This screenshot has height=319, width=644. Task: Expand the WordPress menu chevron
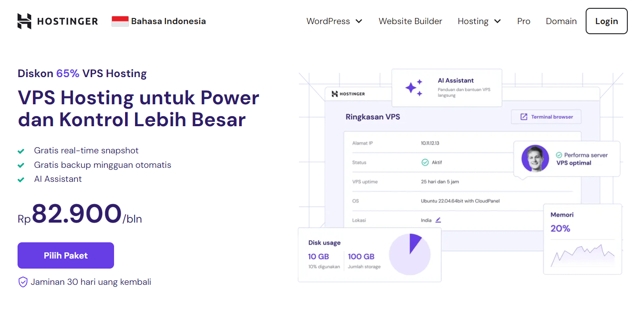click(359, 21)
